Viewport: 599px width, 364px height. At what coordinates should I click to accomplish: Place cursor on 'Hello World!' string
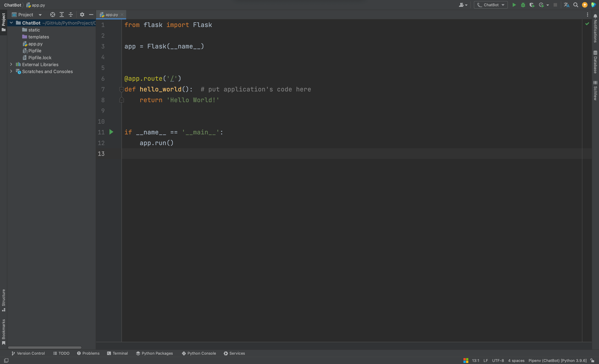193,100
